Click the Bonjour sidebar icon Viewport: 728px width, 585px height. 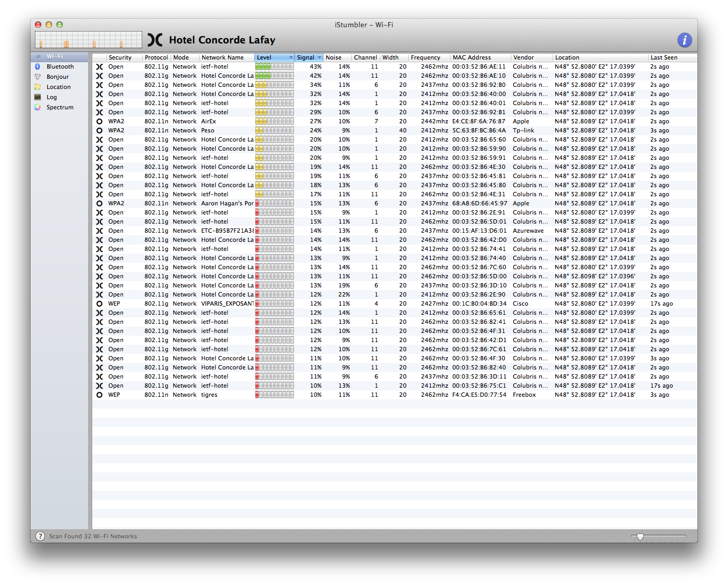pos(38,77)
